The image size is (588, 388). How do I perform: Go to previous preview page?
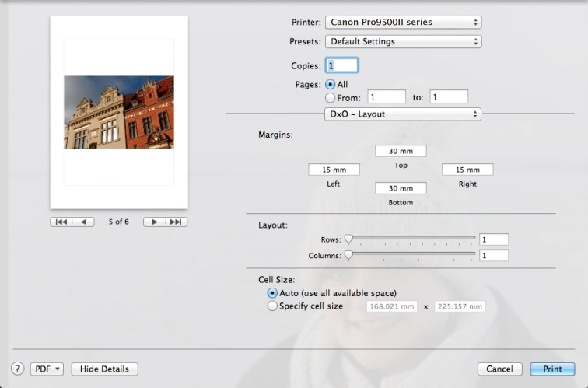[83, 222]
